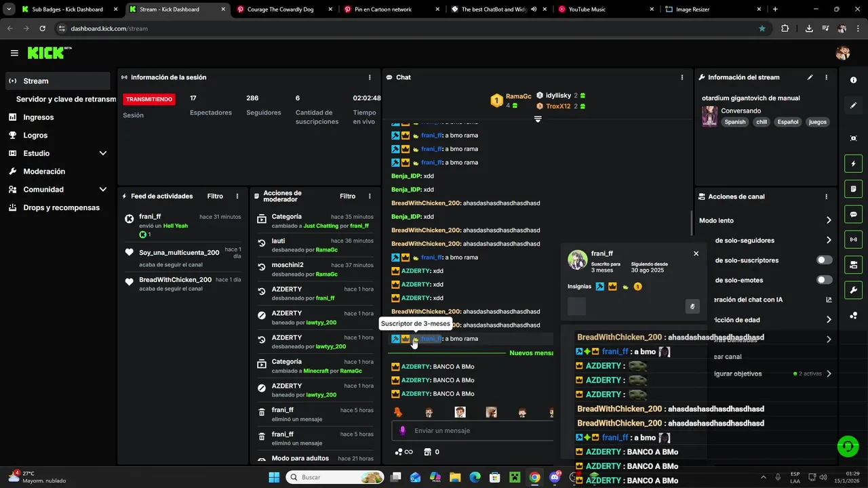
Task: Toggle the broadcast signal widget icon
Action: (853, 239)
